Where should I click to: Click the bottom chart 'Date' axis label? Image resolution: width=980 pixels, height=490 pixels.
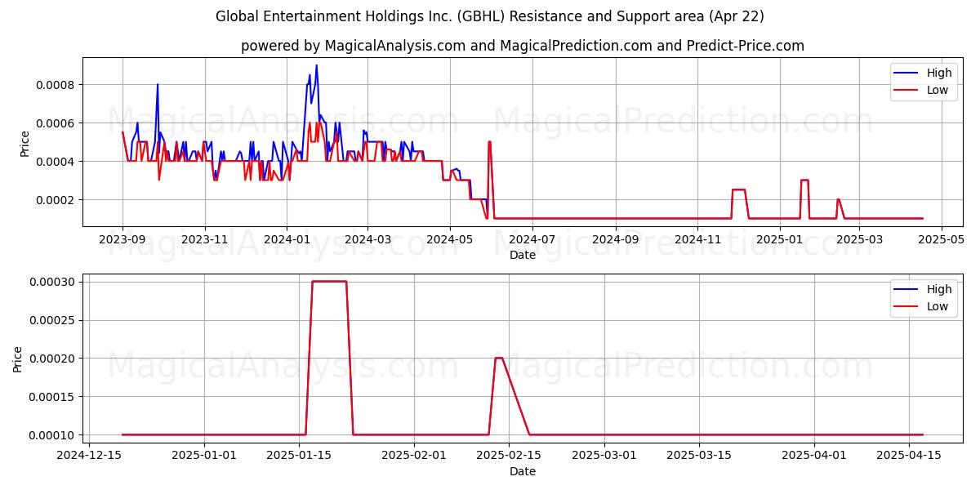pyautogui.click(x=523, y=471)
